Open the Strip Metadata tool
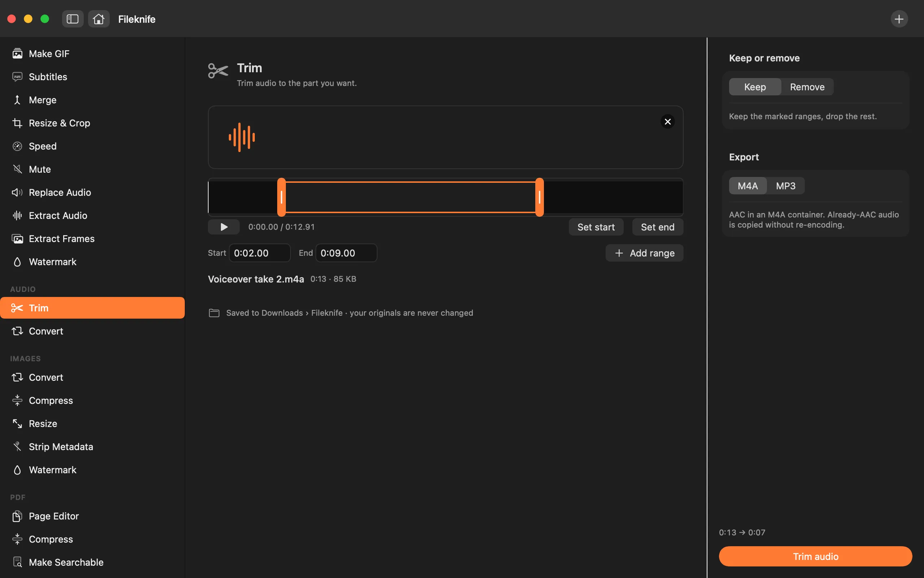924x578 pixels. click(92, 447)
